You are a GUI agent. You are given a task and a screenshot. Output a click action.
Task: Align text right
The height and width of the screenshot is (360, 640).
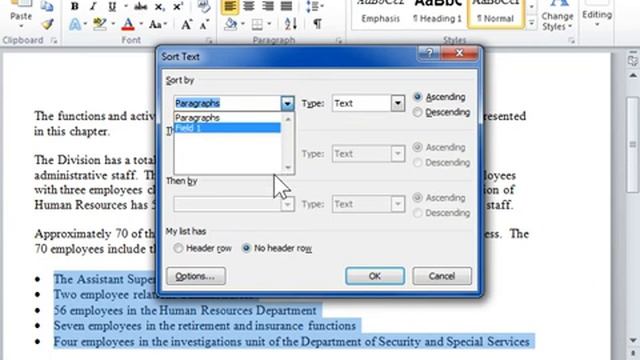click(268, 7)
